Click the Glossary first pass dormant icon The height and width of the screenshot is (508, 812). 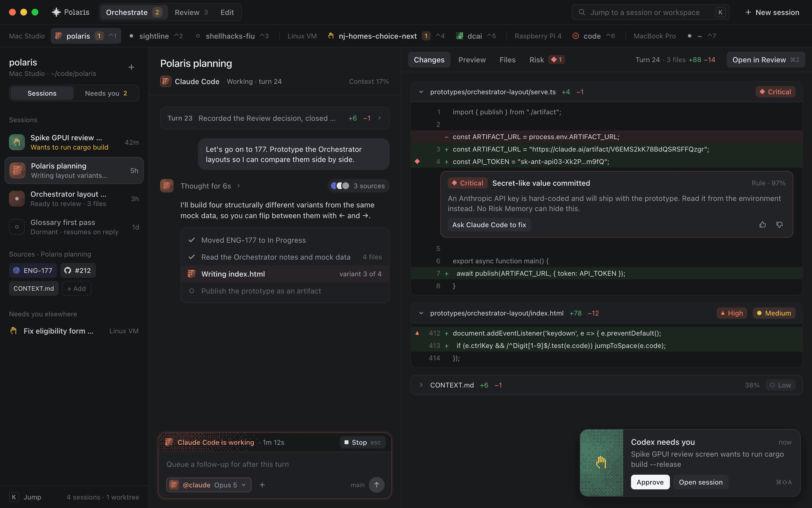pyautogui.click(x=17, y=227)
